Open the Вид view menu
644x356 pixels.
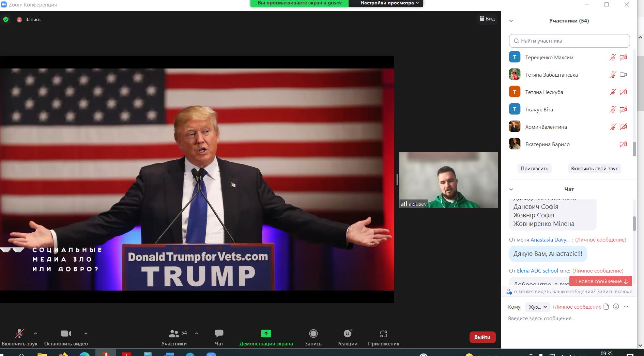(487, 19)
